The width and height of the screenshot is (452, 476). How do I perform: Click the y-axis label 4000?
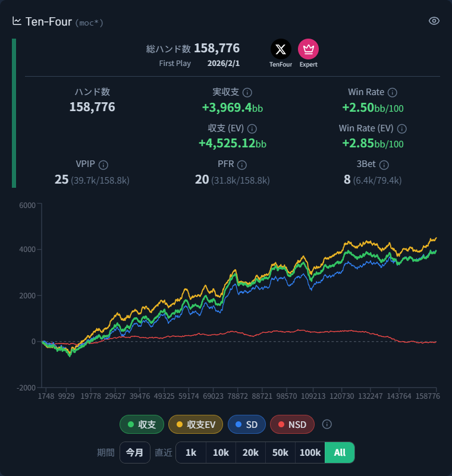click(x=27, y=250)
